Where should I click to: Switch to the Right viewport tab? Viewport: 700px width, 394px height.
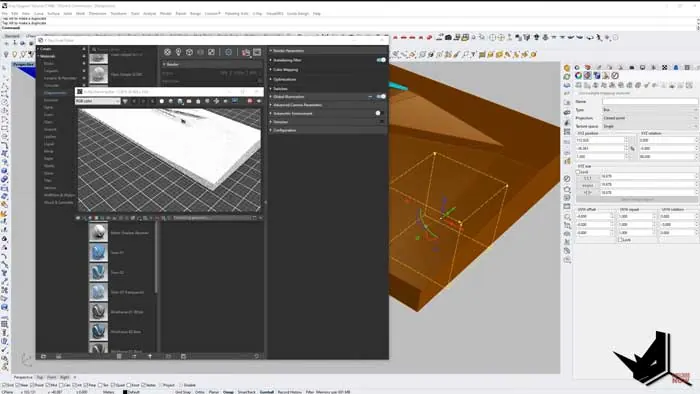pos(65,377)
